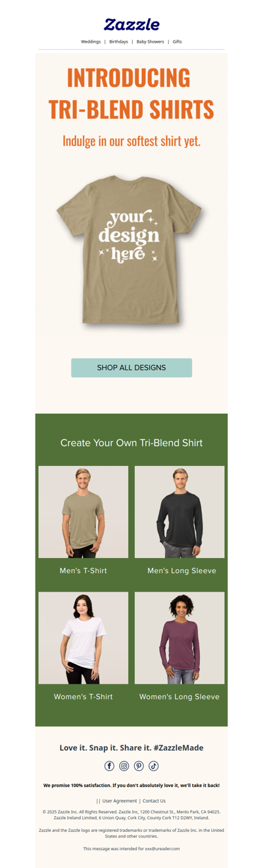
Task: Open the Facebook social icon
Action: (110, 765)
